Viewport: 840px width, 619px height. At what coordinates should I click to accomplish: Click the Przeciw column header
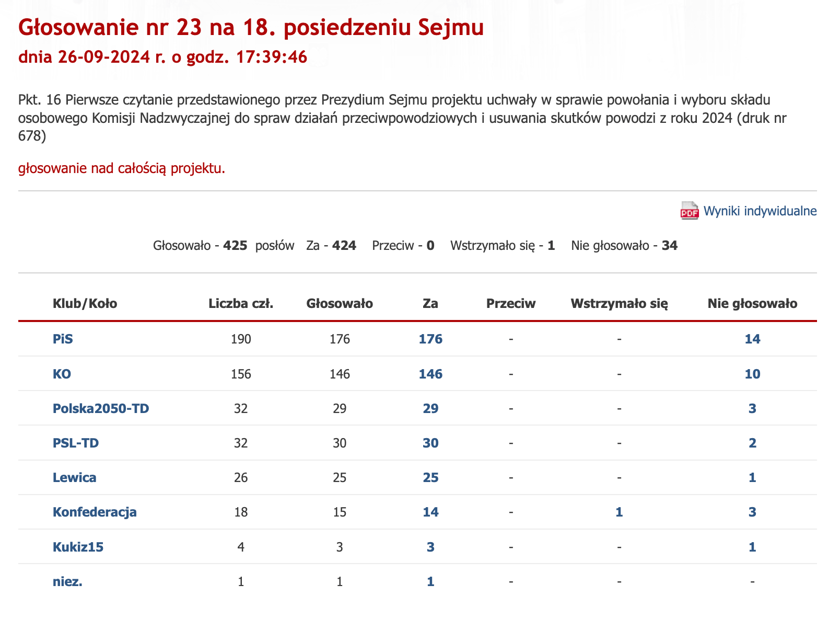click(x=511, y=303)
